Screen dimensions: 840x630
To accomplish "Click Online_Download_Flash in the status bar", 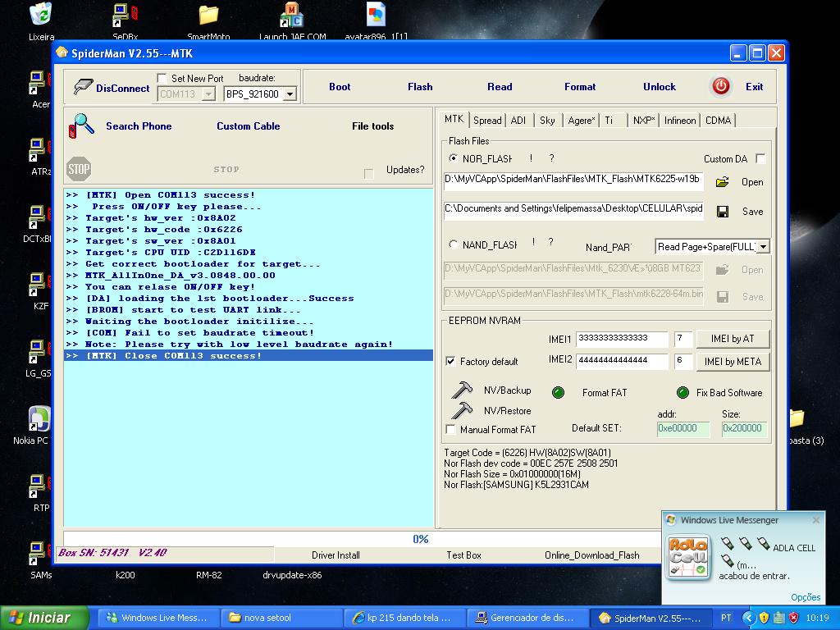I will coord(592,555).
